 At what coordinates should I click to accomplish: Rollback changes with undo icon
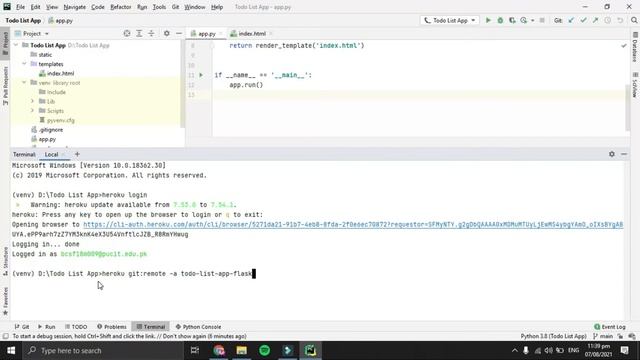click(620, 20)
